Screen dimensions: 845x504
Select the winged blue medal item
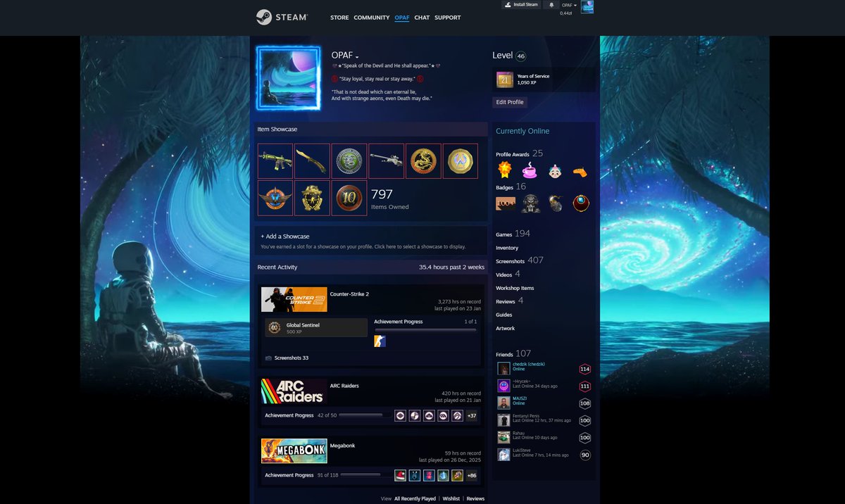pos(275,198)
